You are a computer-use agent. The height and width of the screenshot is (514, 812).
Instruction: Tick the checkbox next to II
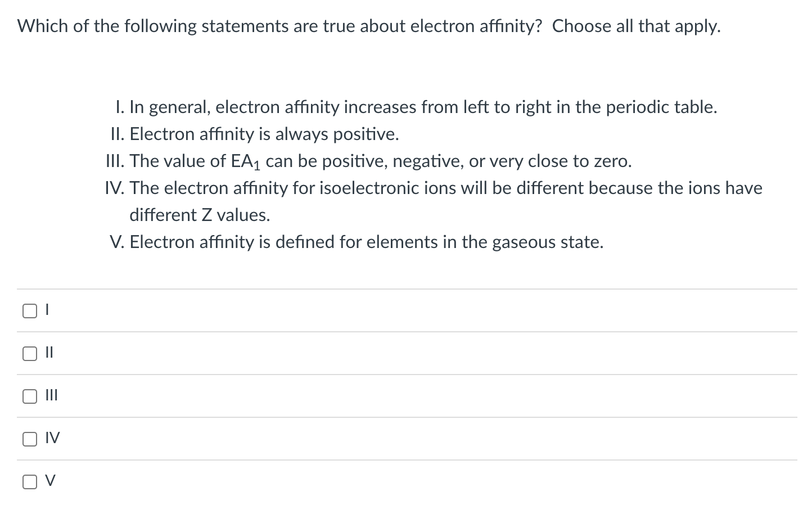(29, 354)
